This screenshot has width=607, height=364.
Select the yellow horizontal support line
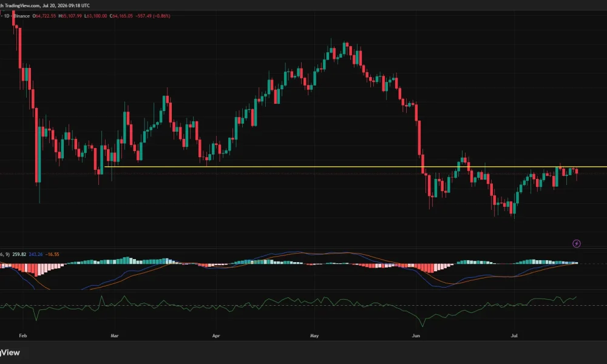point(355,167)
